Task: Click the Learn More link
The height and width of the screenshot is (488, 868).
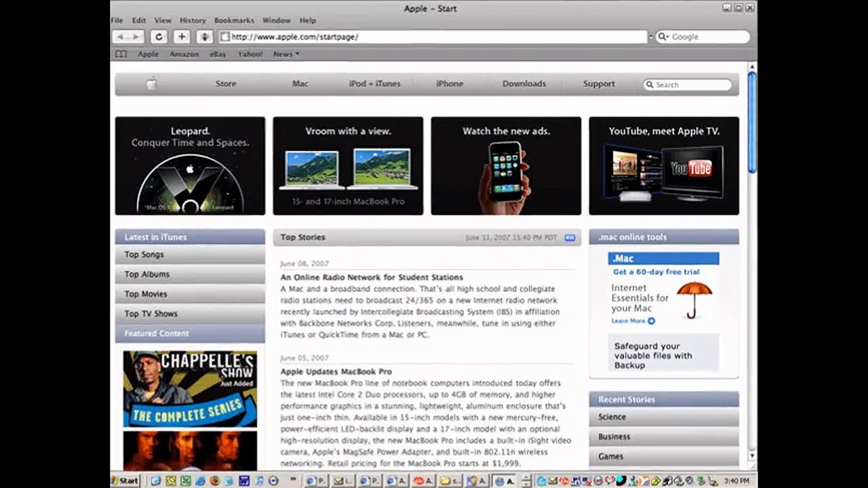Action: coord(629,321)
